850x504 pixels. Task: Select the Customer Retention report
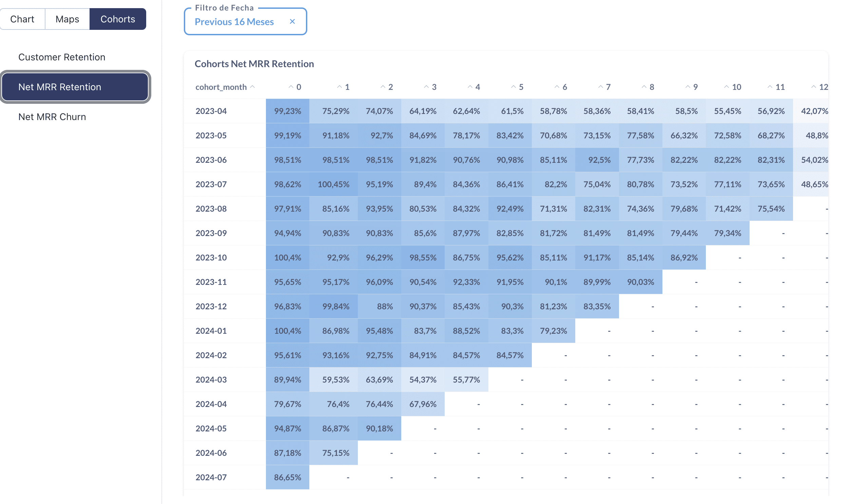[62, 57]
